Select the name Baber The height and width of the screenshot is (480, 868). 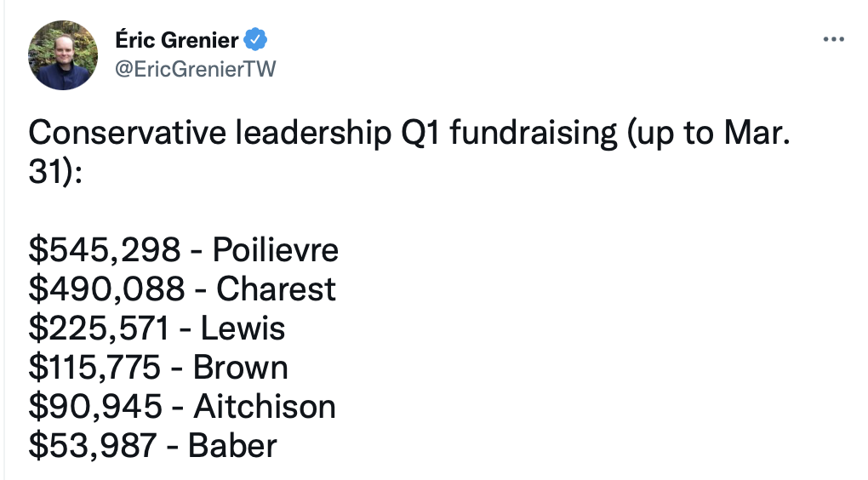point(232,446)
